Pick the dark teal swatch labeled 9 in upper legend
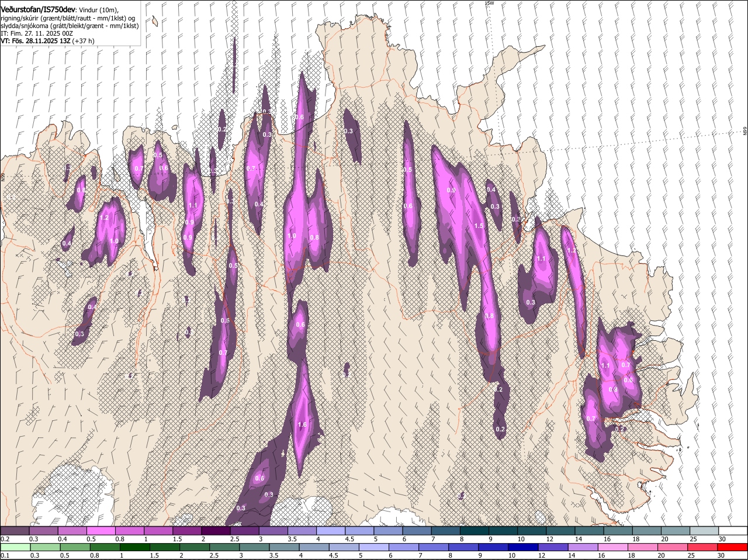Image resolution: width=748 pixels, height=560 pixels. point(503,531)
